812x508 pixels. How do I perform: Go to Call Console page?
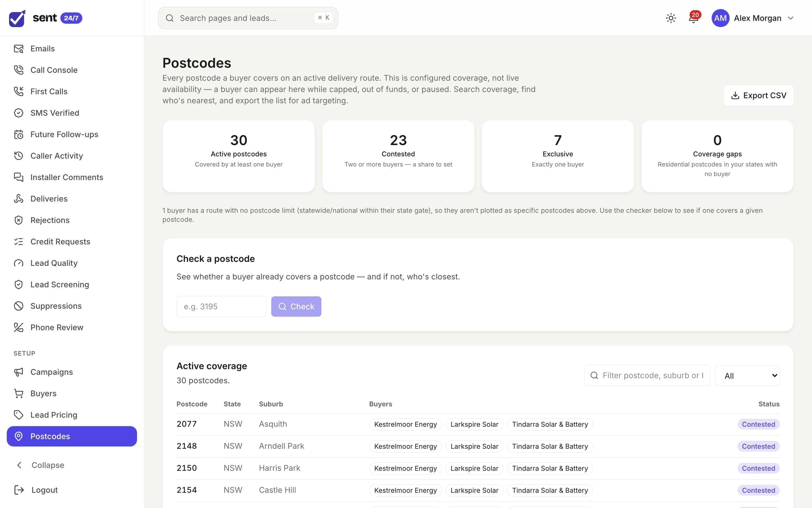[x=72, y=70]
